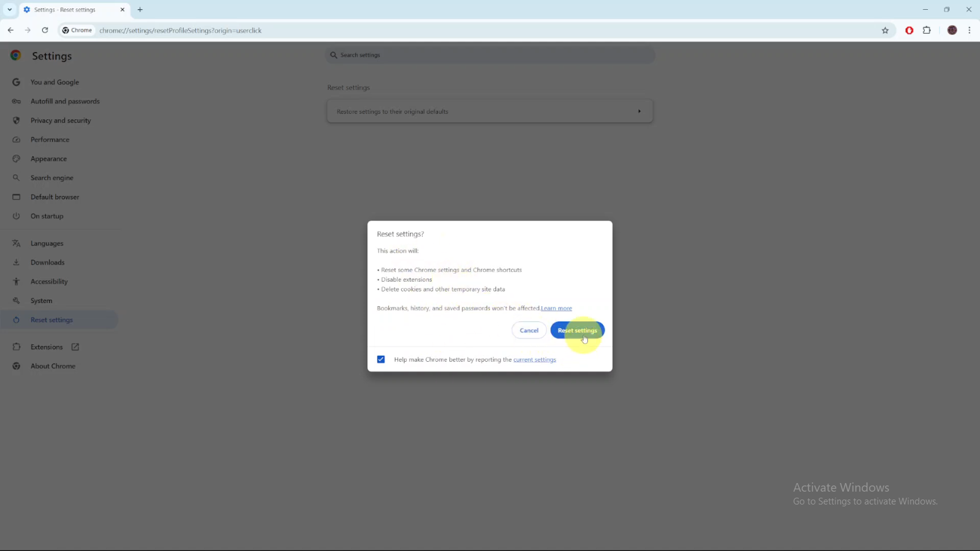Click Extensions external link icon
The width and height of the screenshot is (980, 551).
[x=75, y=347]
